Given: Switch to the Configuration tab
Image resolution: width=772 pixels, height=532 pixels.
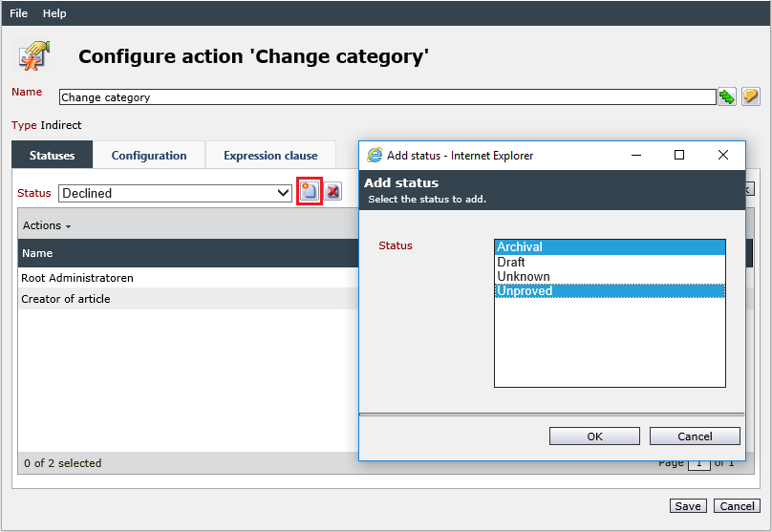Looking at the screenshot, I should [149, 156].
